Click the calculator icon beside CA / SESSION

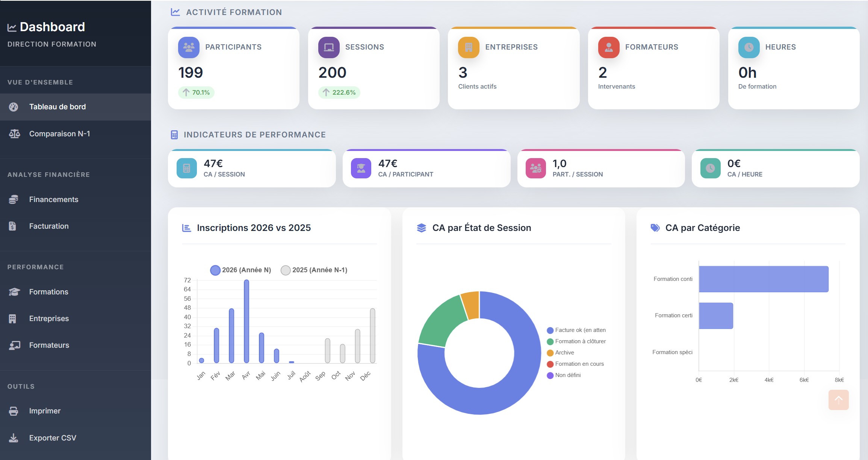186,168
